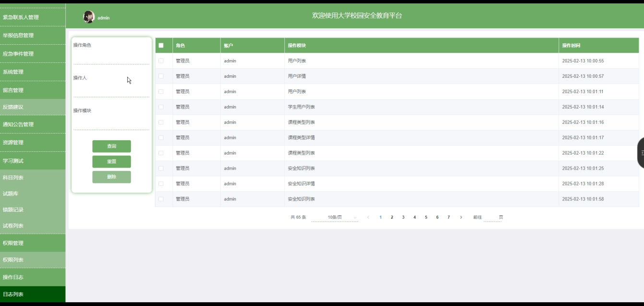The height and width of the screenshot is (306, 644).
Task: Focus the 操作人 input field
Action: click(111, 91)
